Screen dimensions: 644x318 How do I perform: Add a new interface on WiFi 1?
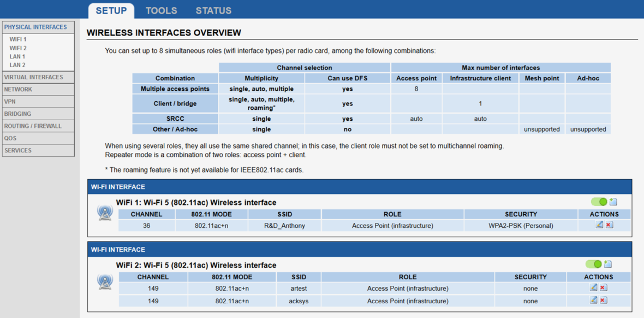point(613,202)
